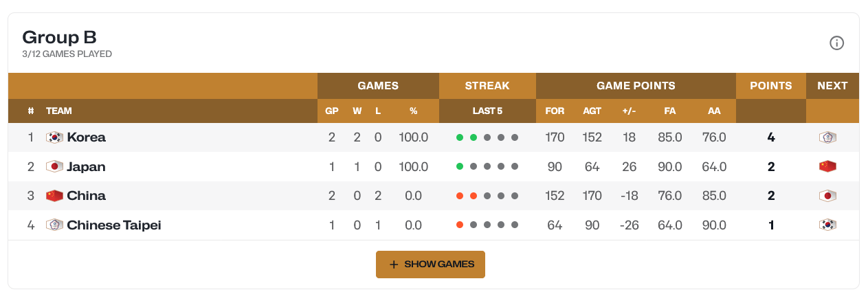Click the info icon beside Group B
The height and width of the screenshot is (292, 868).
pyautogui.click(x=836, y=43)
